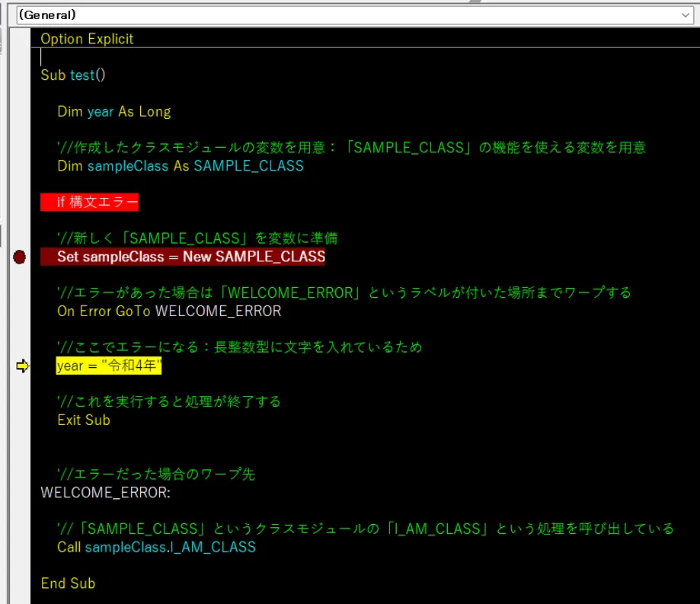700x604 pixels.
Task: Click the Exit Sub statement
Action: coord(83,420)
